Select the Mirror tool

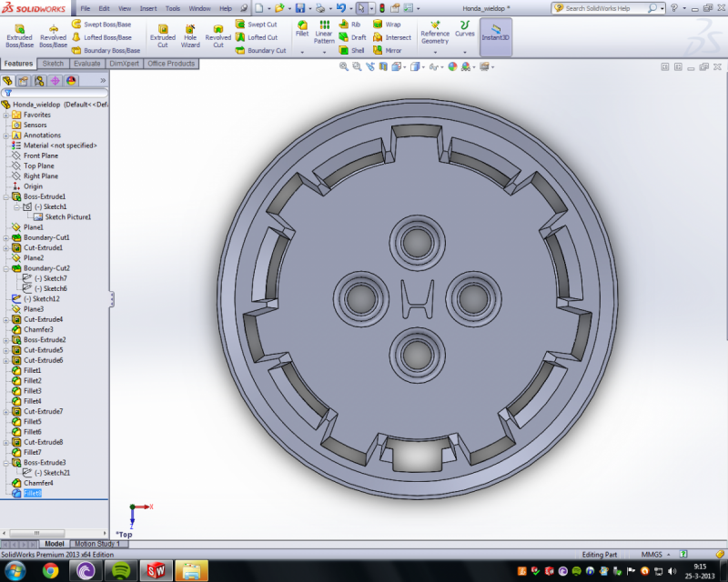[388, 50]
